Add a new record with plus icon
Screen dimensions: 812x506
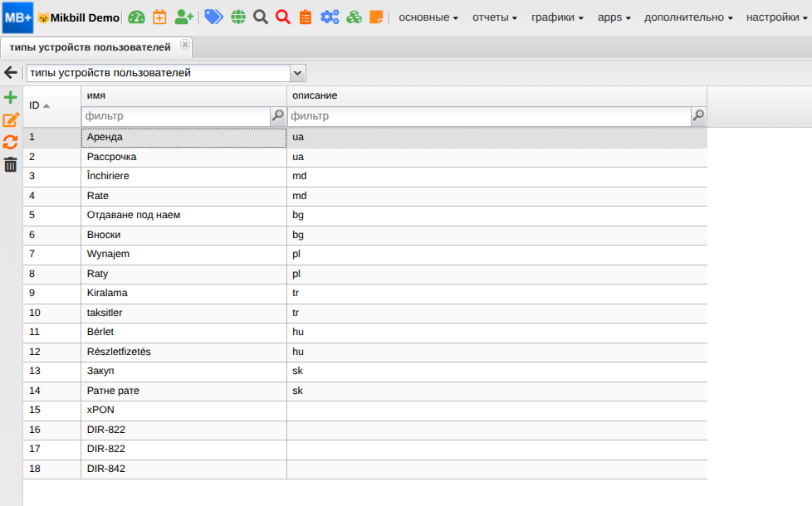point(10,97)
